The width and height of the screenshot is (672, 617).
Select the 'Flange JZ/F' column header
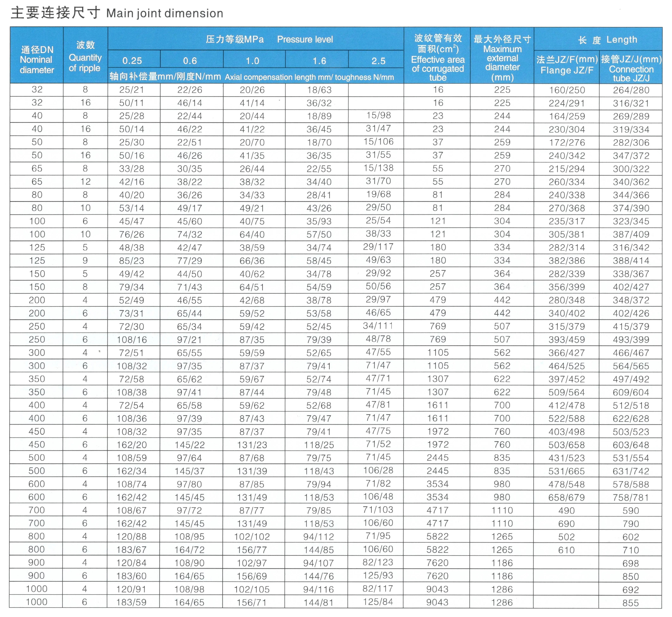[x=567, y=67]
